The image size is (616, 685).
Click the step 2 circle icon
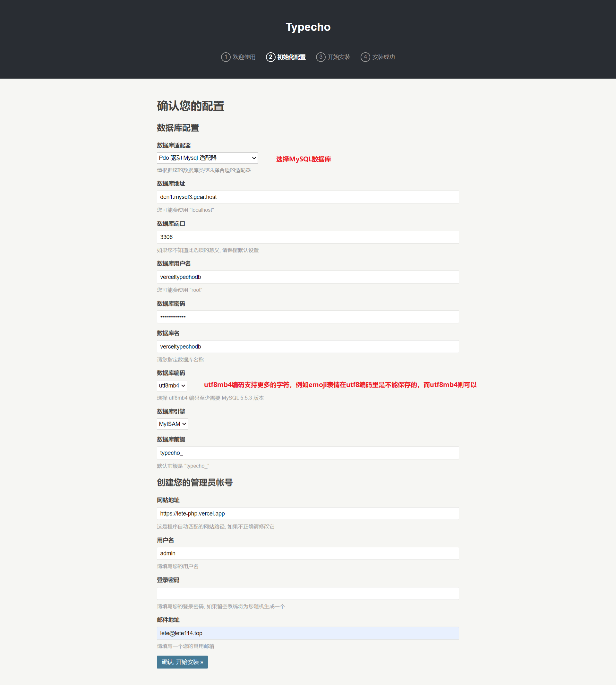tap(270, 57)
